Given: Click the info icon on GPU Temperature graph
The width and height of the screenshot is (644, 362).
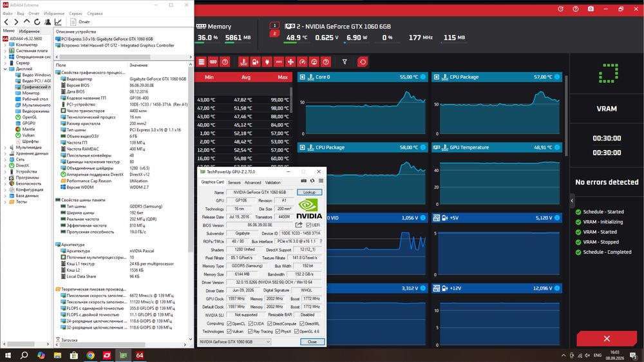Looking at the screenshot, I should tap(557, 147).
